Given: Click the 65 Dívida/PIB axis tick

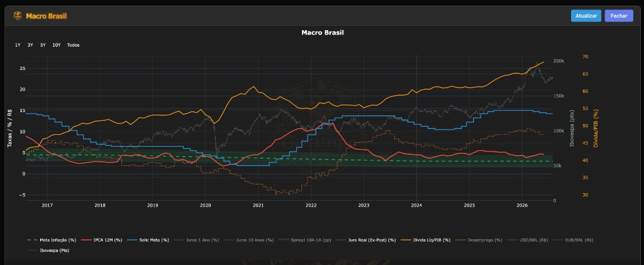Looking at the screenshot, I should pyautogui.click(x=585, y=74).
